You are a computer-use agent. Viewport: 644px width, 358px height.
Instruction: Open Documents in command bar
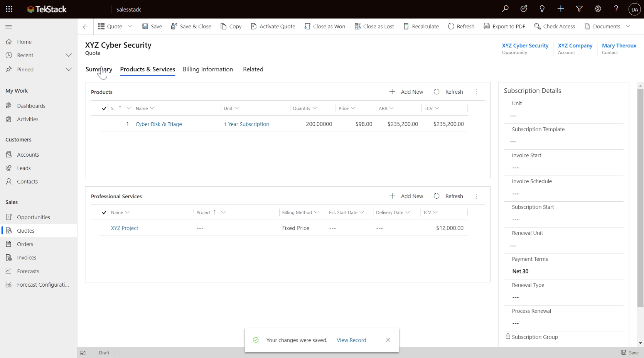tap(602, 26)
